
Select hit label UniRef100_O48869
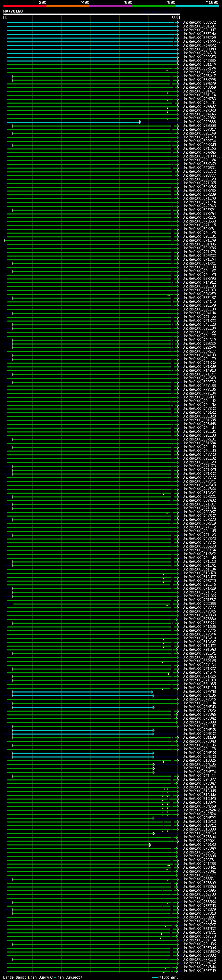[x=199, y=87]
